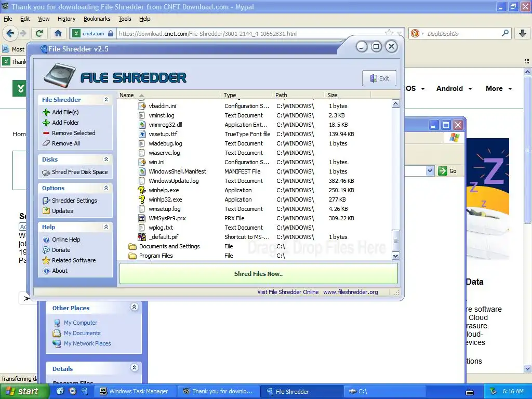532x399 pixels.
Task: Click the browser Downloads arrow icon
Action: pos(523,33)
